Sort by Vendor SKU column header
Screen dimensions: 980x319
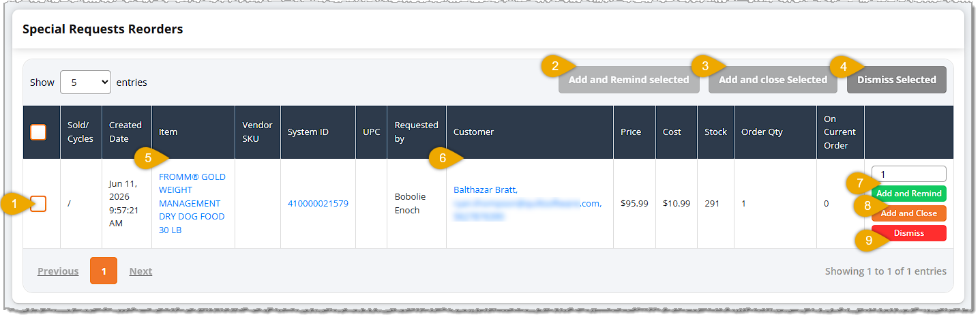258,132
